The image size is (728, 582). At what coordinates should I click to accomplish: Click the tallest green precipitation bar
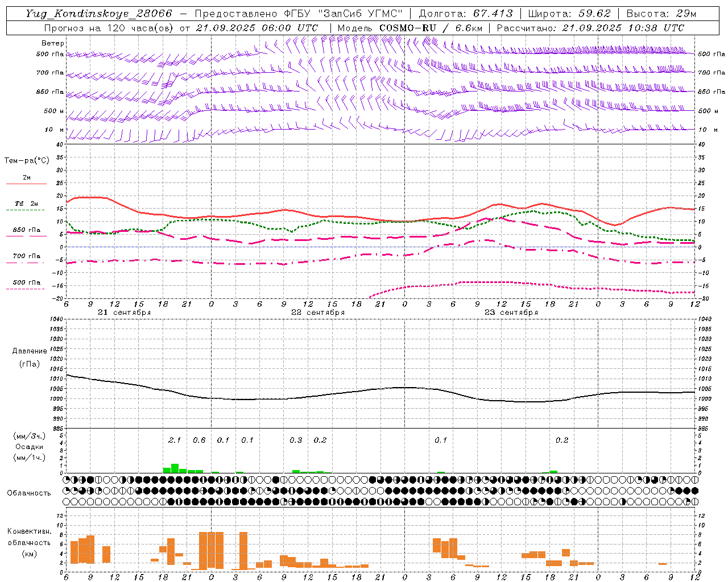[175, 468]
